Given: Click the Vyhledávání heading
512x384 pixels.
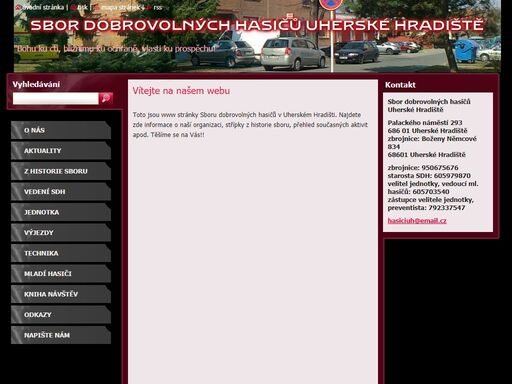Looking at the screenshot, I should coord(36,84).
